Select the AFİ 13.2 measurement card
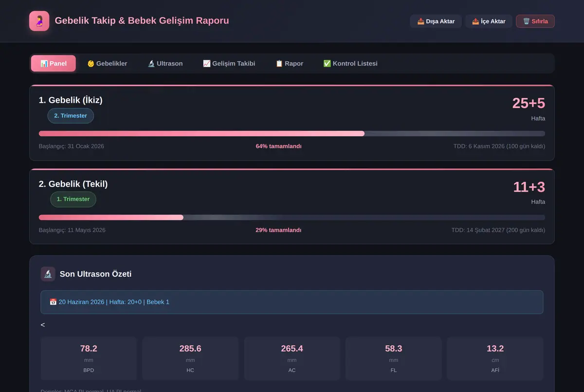584x392 pixels. (495, 358)
